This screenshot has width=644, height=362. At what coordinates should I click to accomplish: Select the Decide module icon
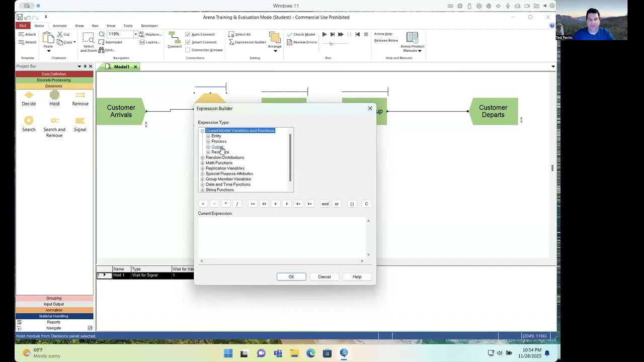(29, 95)
